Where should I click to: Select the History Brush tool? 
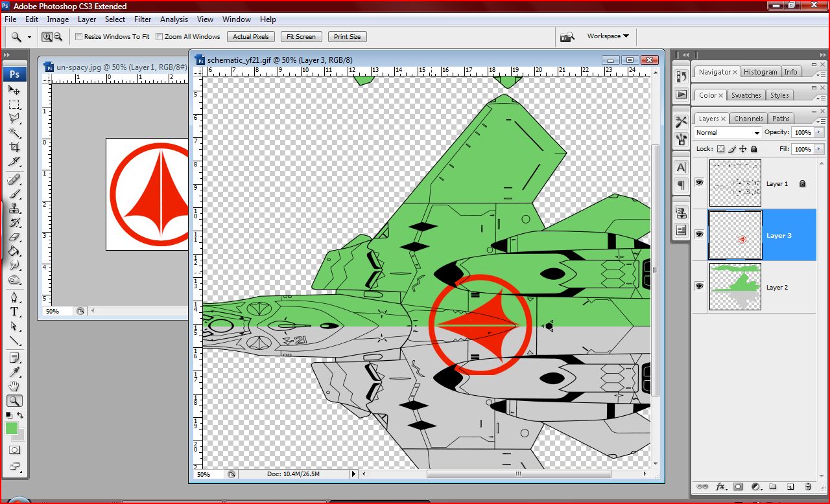point(14,222)
